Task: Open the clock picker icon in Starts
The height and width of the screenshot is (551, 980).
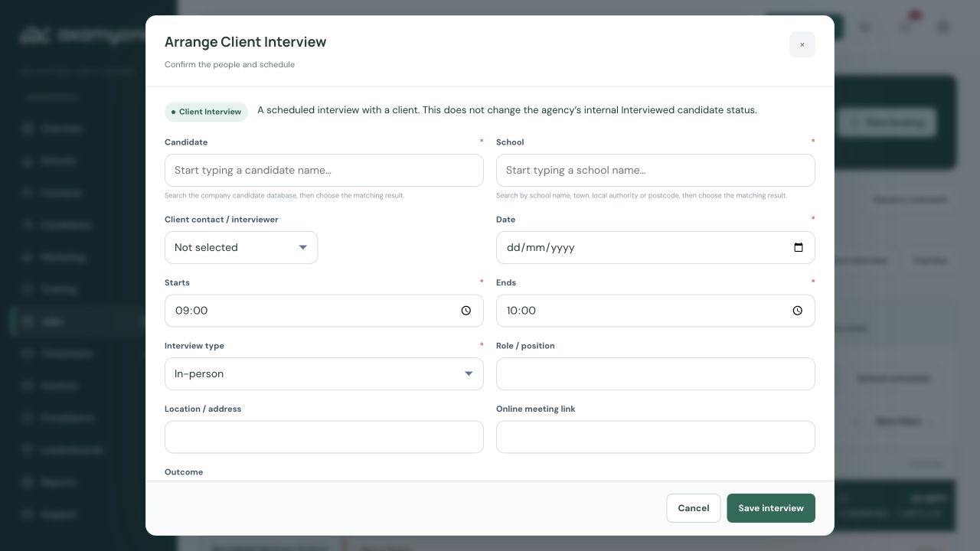Action: (x=466, y=311)
